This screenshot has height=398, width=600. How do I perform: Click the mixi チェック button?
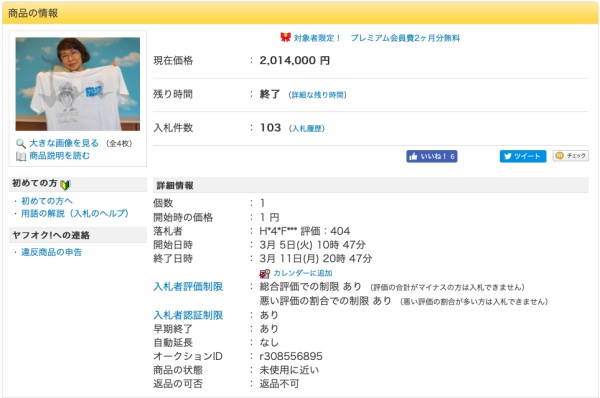[x=571, y=156]
